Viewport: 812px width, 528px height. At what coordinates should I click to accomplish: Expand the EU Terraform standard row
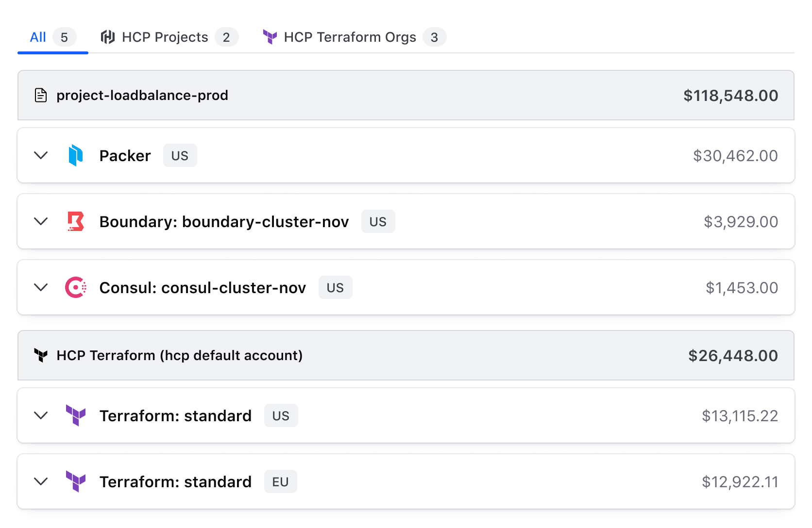point(41,481)
